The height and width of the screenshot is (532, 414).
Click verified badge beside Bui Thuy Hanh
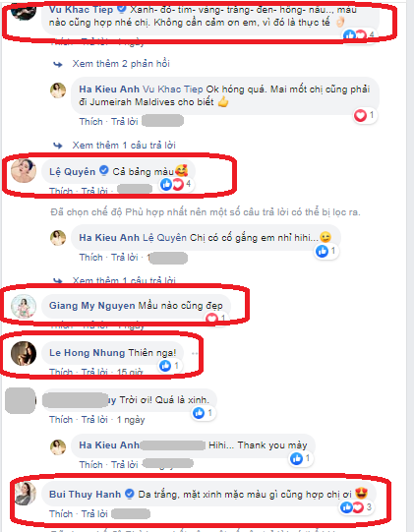(130, 494)
